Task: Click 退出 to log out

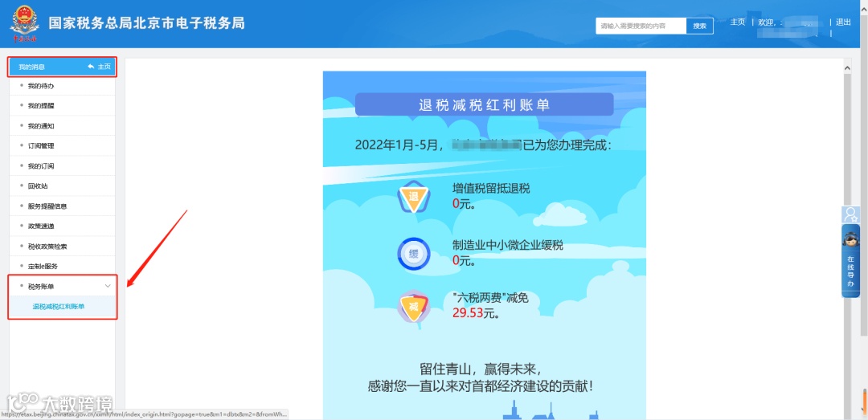Action: coord(843,22)
